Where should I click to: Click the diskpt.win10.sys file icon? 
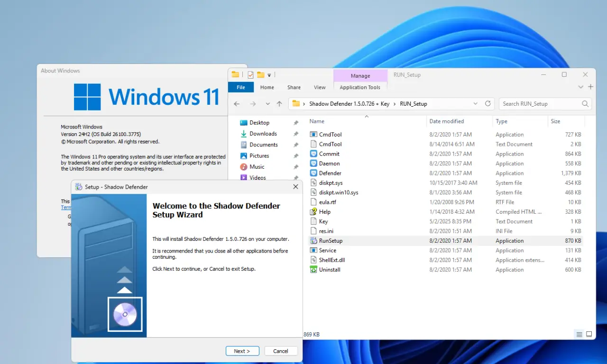(313, 192)
